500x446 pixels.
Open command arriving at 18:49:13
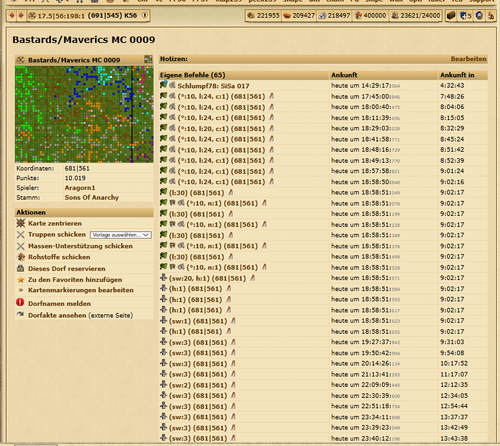(221, 161)
